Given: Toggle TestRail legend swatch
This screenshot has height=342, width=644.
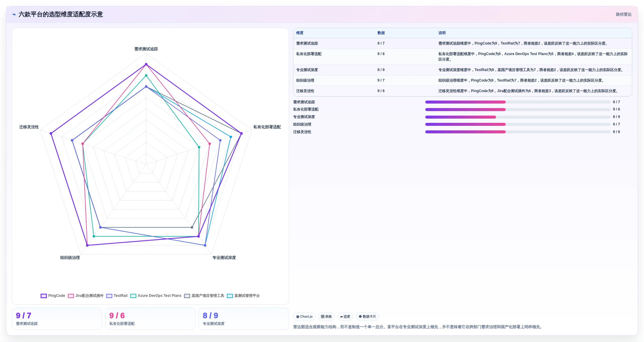Looking at the screenshot, I should point(109,296).
